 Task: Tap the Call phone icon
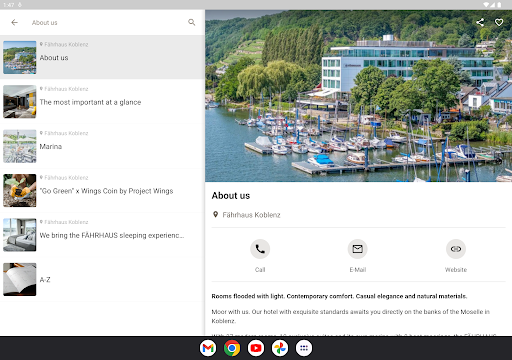(x=260, y=249)
